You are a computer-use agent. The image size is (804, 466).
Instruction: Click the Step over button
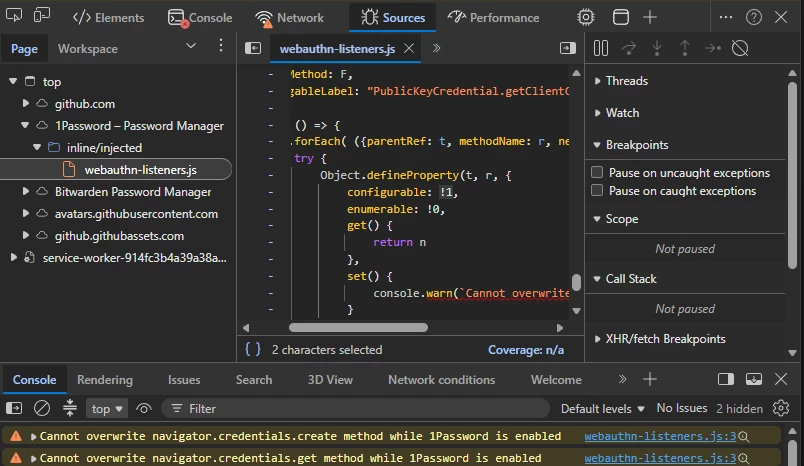629,48
